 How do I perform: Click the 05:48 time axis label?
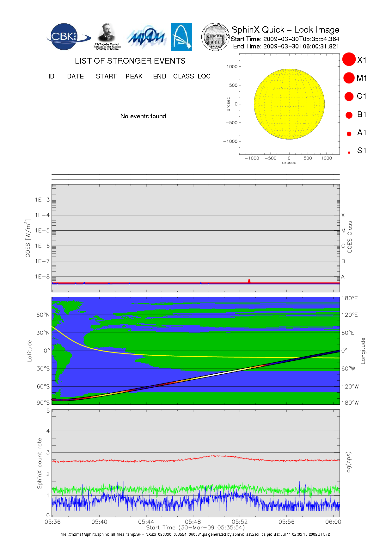coord(193,522)
